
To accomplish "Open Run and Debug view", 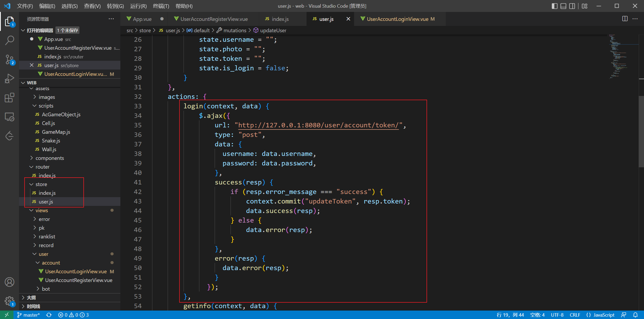I will tap(10, 78).
